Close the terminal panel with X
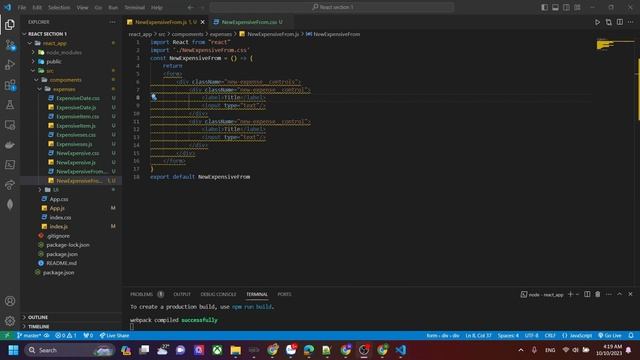The image size is (640, 360). click(x=630, y=294)
